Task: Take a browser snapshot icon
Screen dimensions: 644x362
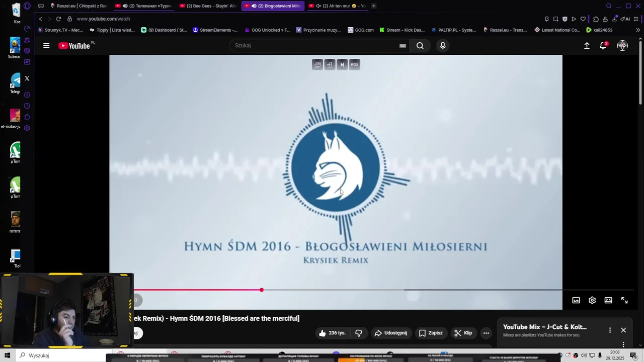Action: [555, 19]
